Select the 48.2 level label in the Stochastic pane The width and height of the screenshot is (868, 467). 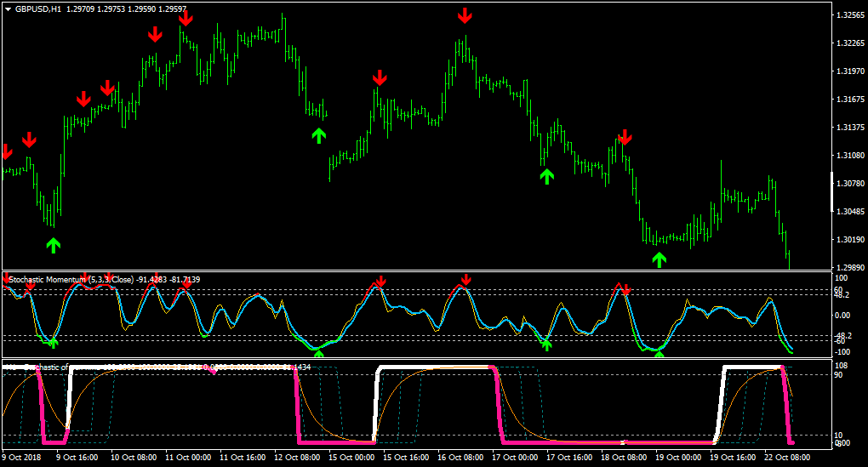(842, 295)
